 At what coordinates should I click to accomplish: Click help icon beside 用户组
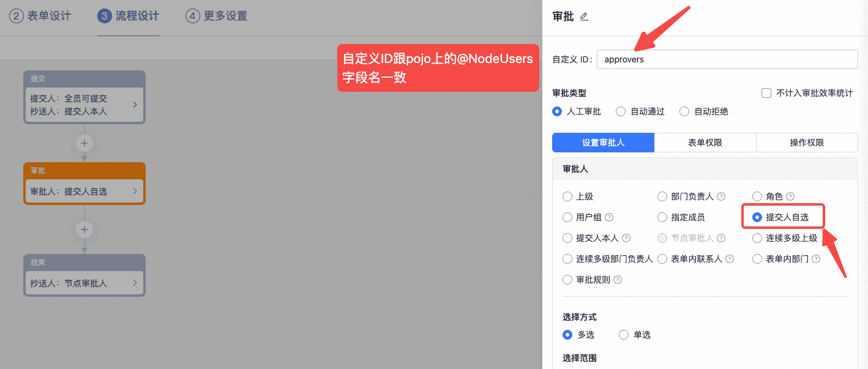(x=609, y=217)
